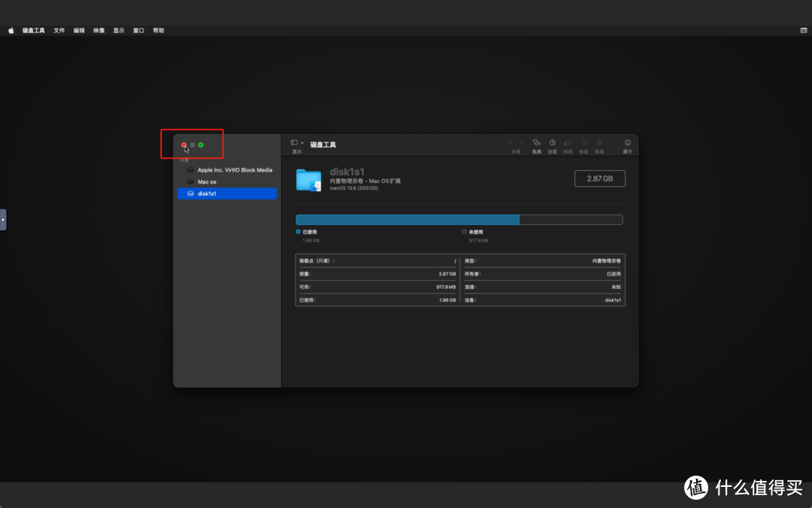
Task: Click the Erase (抹掉) toolbar icon
Action: pos(568,142)
